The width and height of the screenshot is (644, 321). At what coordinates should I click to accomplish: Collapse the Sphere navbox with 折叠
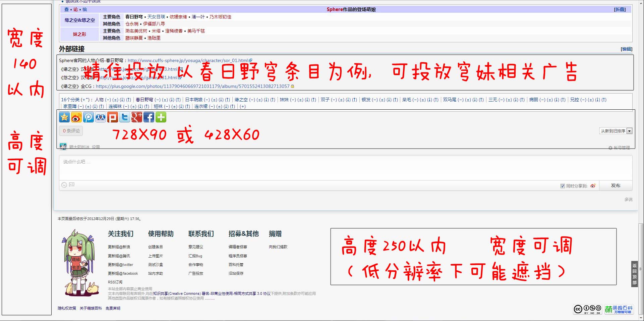(x=620, y=9)
